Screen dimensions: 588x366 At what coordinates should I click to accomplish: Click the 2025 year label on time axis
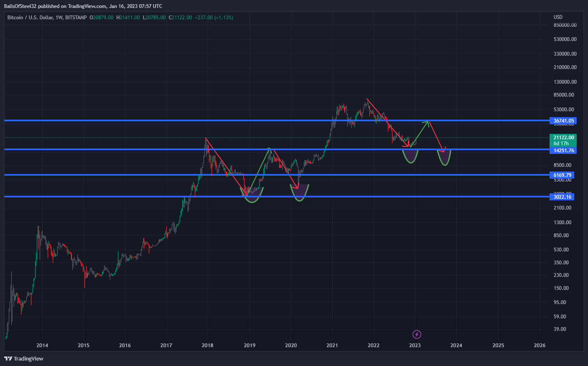pyautogui.click(x=498, y=346)
